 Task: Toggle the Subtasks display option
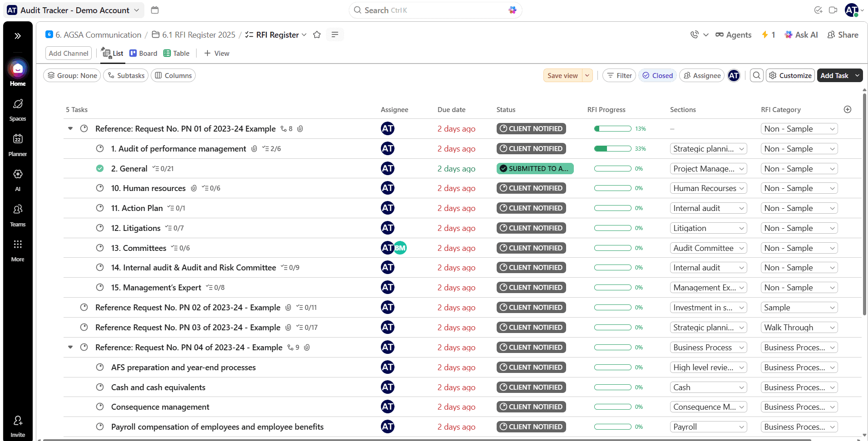(x=126, y=76)
